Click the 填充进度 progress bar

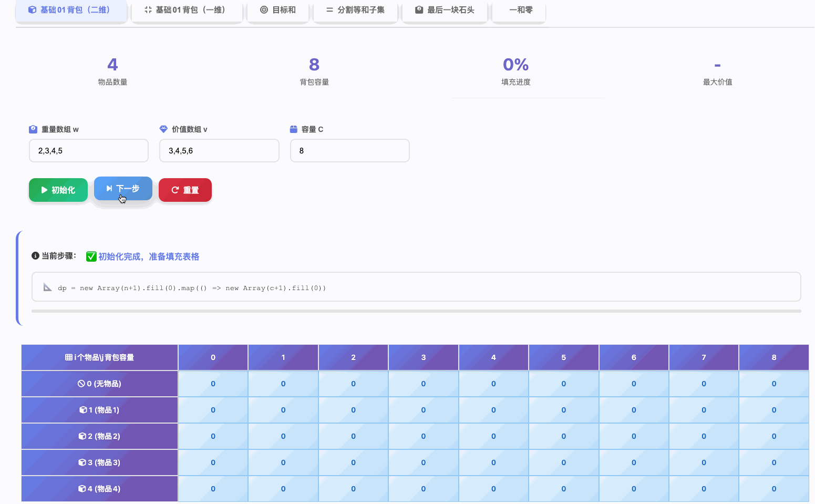[x=528, y=98]
